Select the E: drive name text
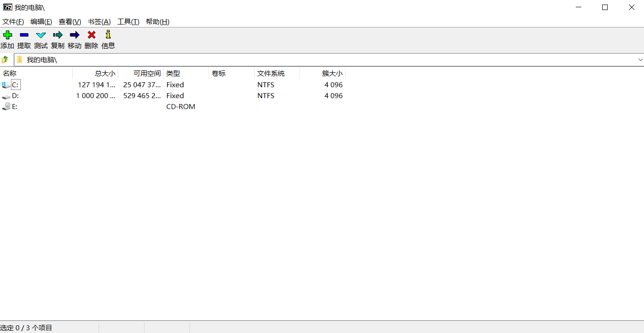This screenshot has height=333, width=644. click(x=15, y=107)
